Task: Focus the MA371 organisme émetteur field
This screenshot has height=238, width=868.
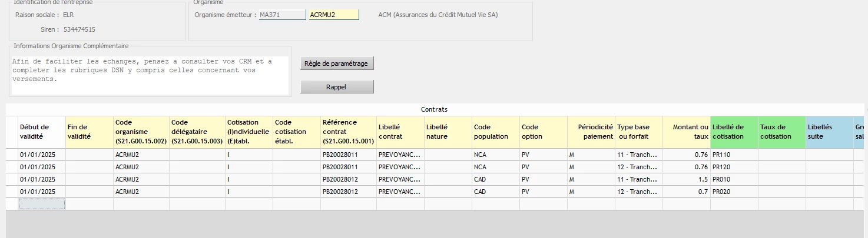Action: click(x=282, y=15)
